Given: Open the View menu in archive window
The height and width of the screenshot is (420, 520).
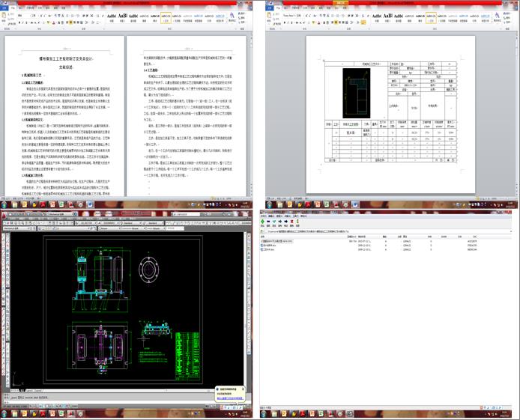Looking at the screenshot, I should click(x=279, y=216).
